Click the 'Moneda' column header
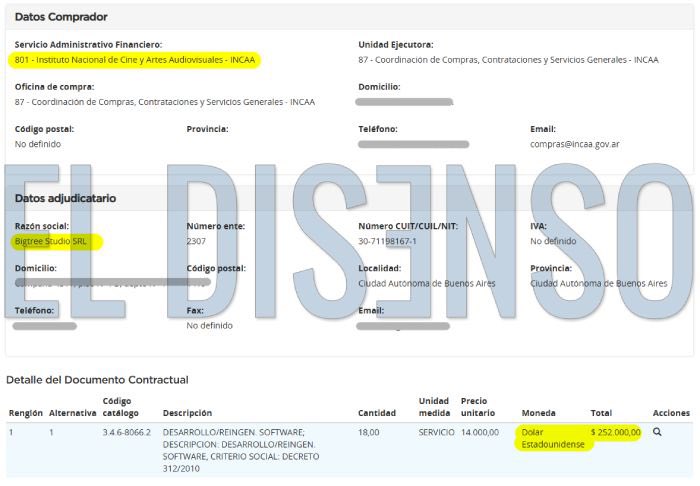 [x=538, y=413]
